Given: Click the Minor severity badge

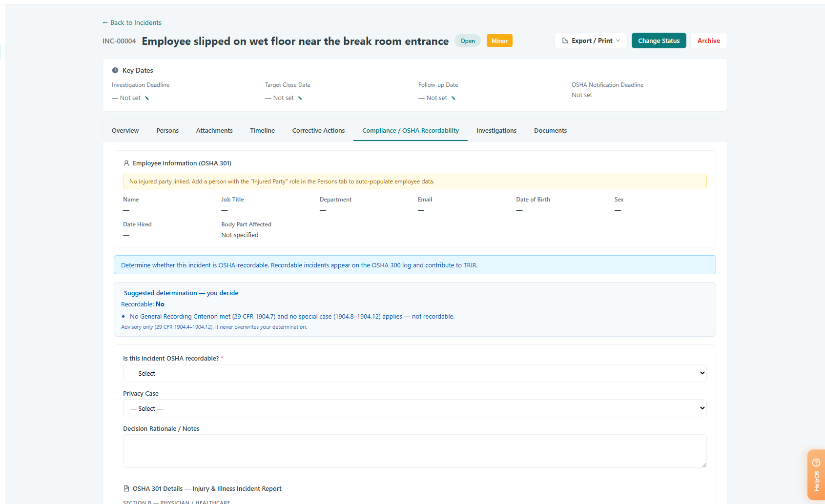Looking at the screenshot, I should click(x=499, y=41).
